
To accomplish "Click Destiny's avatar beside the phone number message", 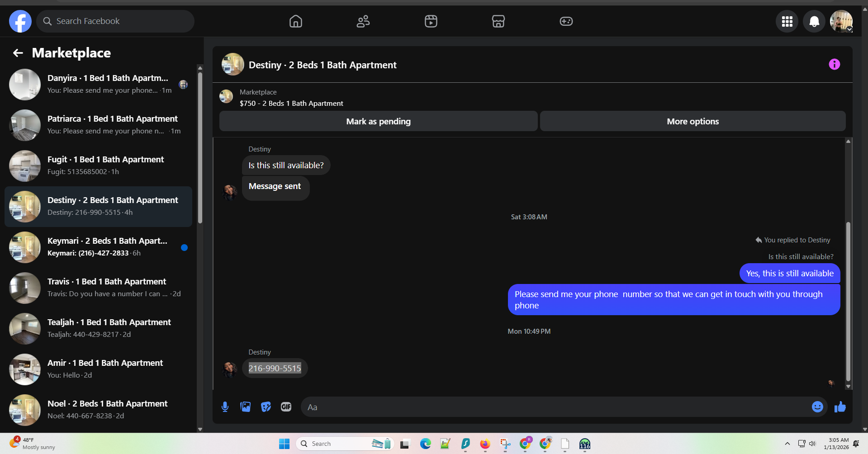I will click(230, 369).
